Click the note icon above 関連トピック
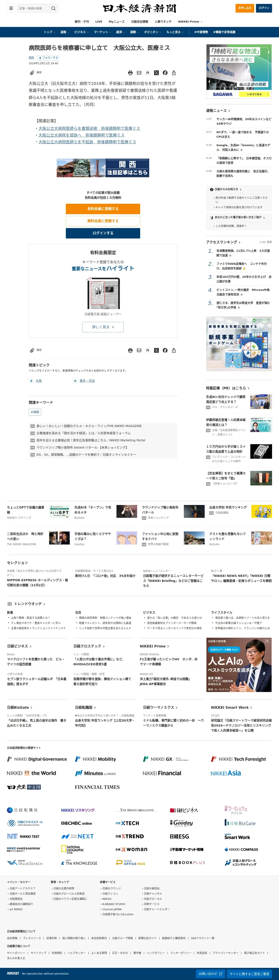The height and width of the screenshot is (980, 279). coord(148,350)
